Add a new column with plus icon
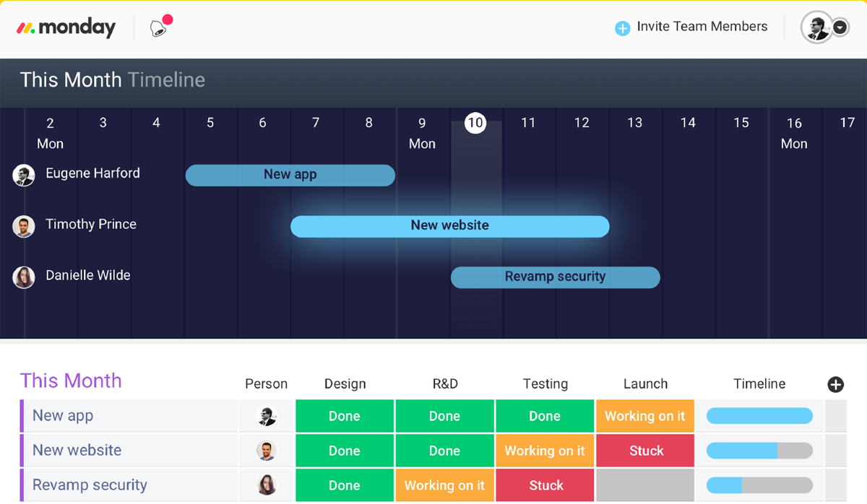The width and height of the screenshot is (867, 504). [835, 384]
